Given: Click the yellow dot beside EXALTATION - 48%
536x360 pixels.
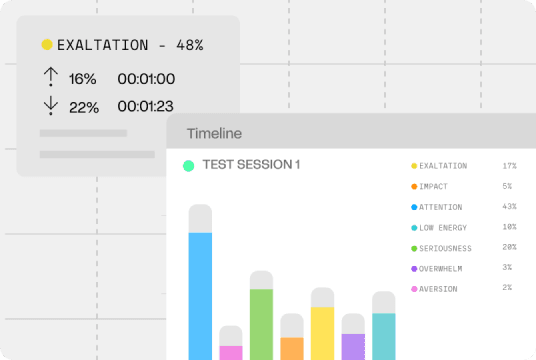Looking at the screenshot, I should coord(47,44).
